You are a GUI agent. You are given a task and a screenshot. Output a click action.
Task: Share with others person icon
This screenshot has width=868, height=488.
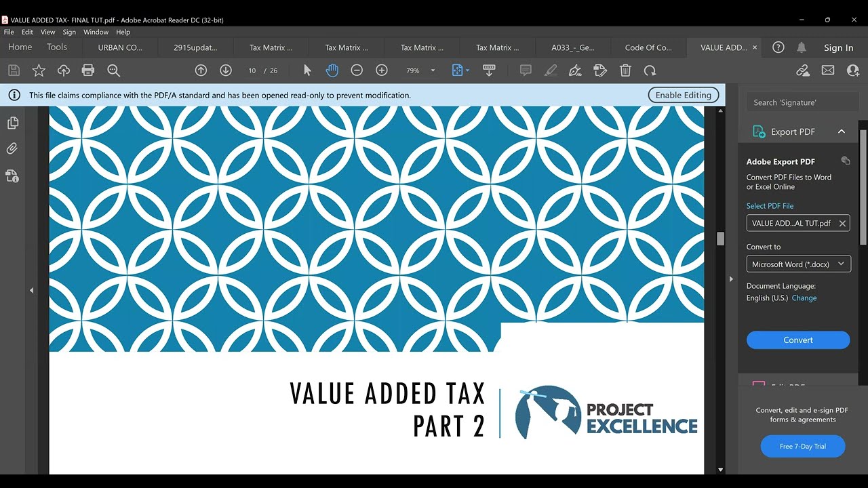852,70
